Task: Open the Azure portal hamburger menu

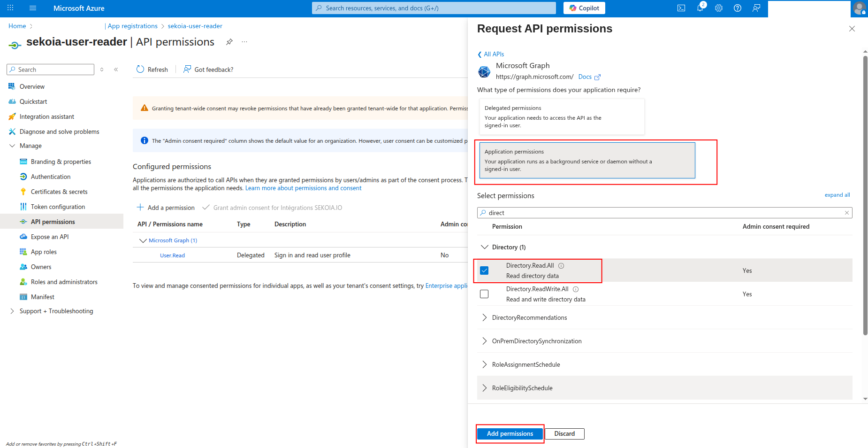Action: [32, 8]
